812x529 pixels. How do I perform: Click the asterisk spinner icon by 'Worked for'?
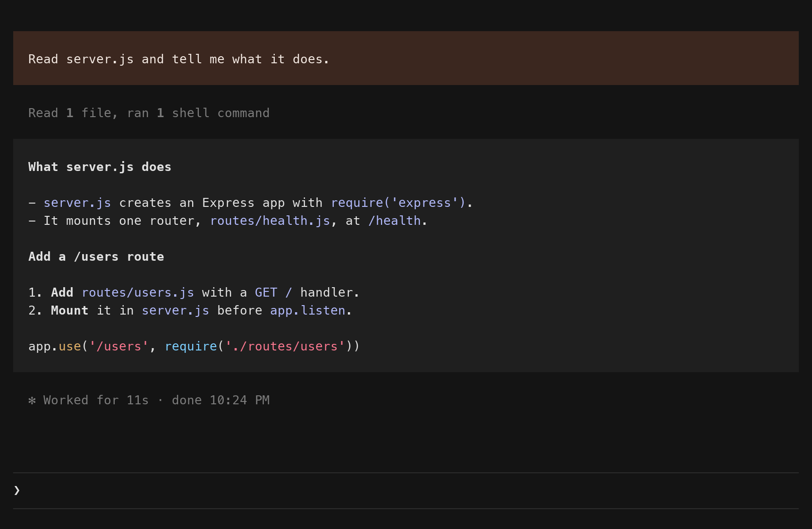(32, 401)
